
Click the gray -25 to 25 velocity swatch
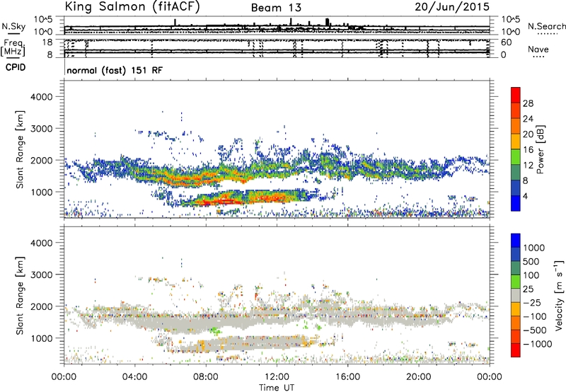(x=516, y=295)
